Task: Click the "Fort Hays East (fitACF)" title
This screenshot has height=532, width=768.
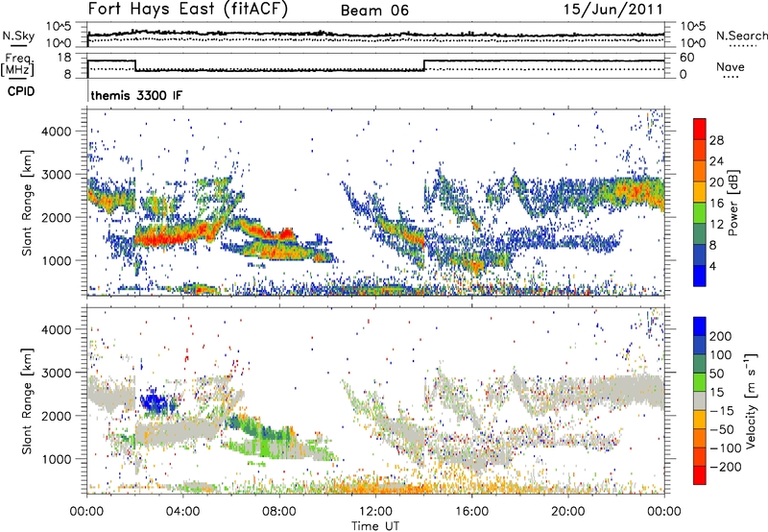Action: [187, 9]
